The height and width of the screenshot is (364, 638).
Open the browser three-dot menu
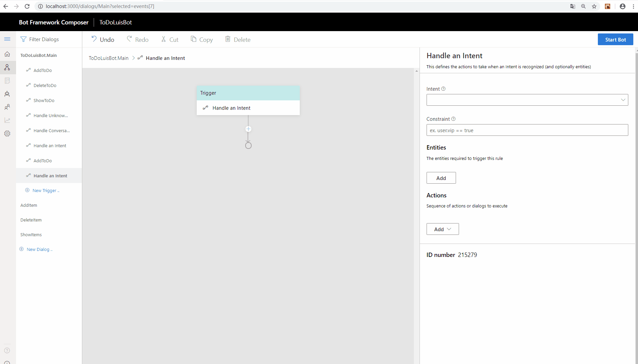tap(633, 6)
